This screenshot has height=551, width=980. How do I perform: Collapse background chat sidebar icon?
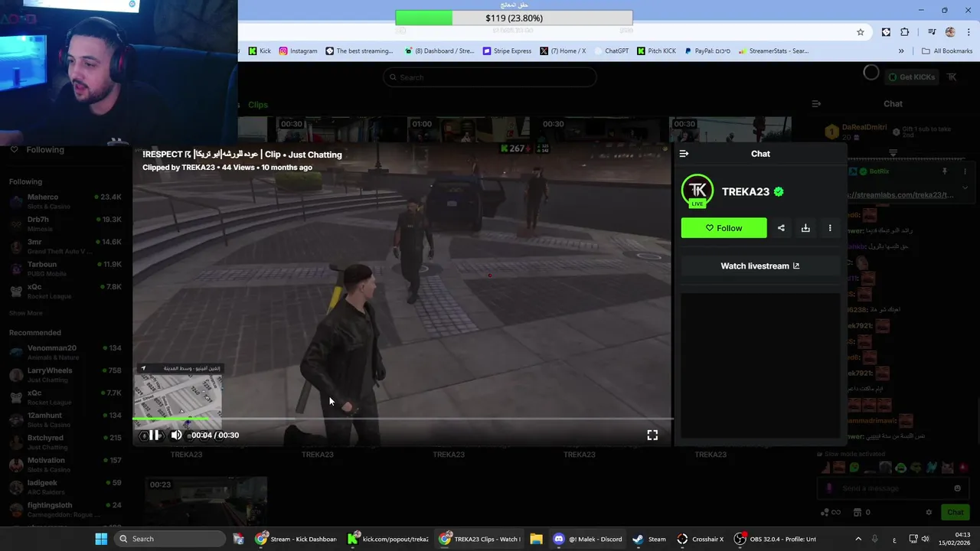[x=816, y=103]
